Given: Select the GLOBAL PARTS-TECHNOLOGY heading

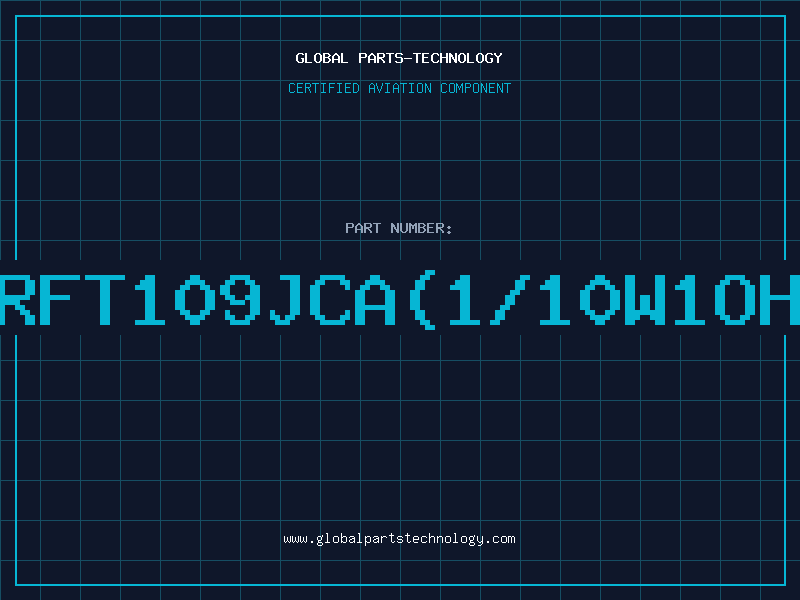Looking at the screenshot, I should coord(399,58).
